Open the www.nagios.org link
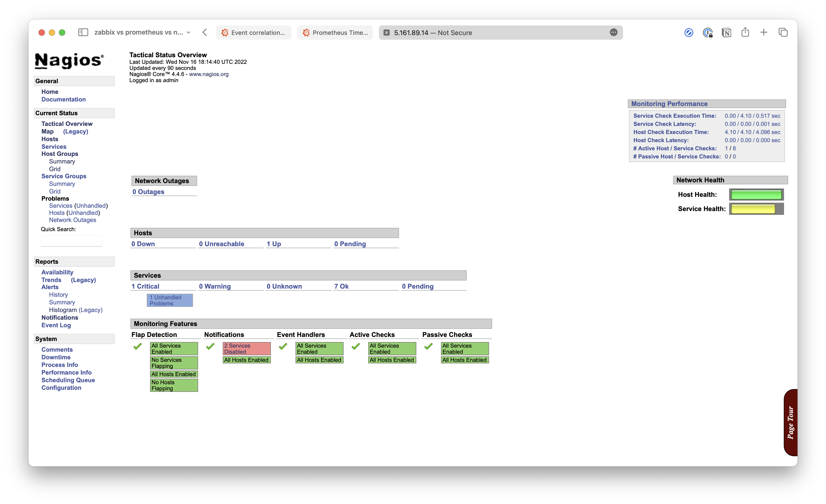The width and height of the screenshot is (826, 504). 208,74
